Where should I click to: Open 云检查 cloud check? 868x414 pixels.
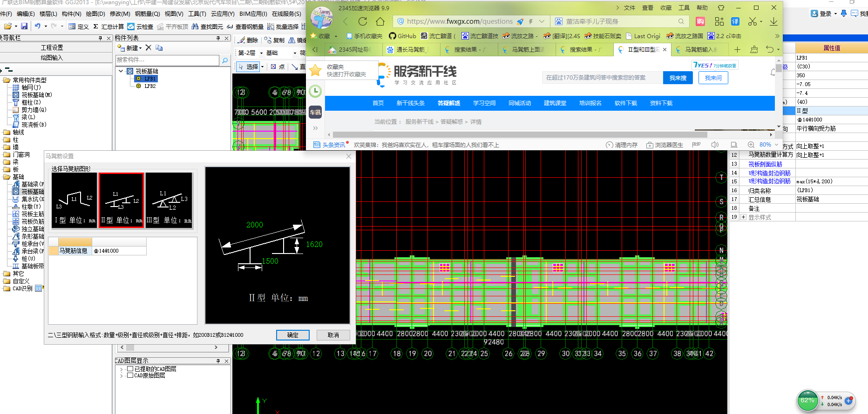tap(141, 27)
